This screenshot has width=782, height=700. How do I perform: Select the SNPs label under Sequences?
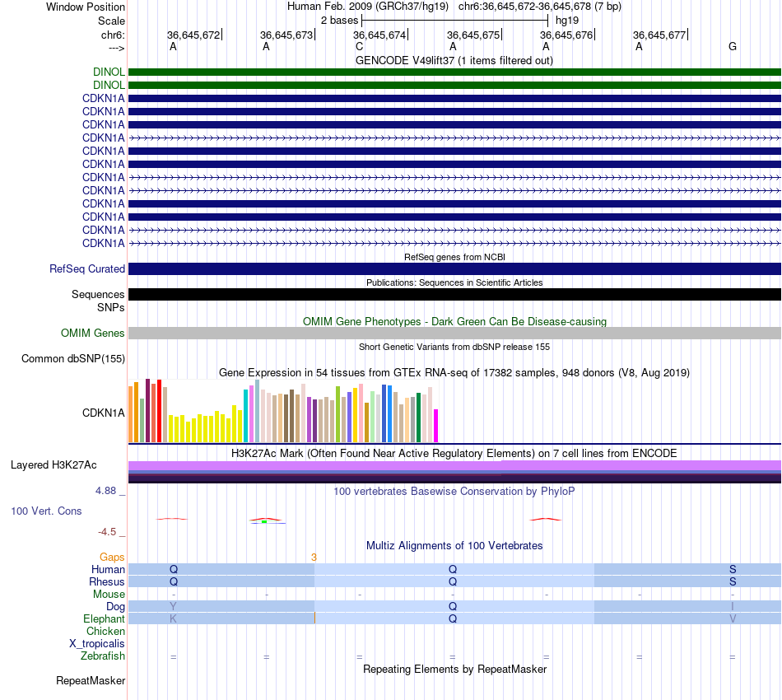[x=111, y=307]
